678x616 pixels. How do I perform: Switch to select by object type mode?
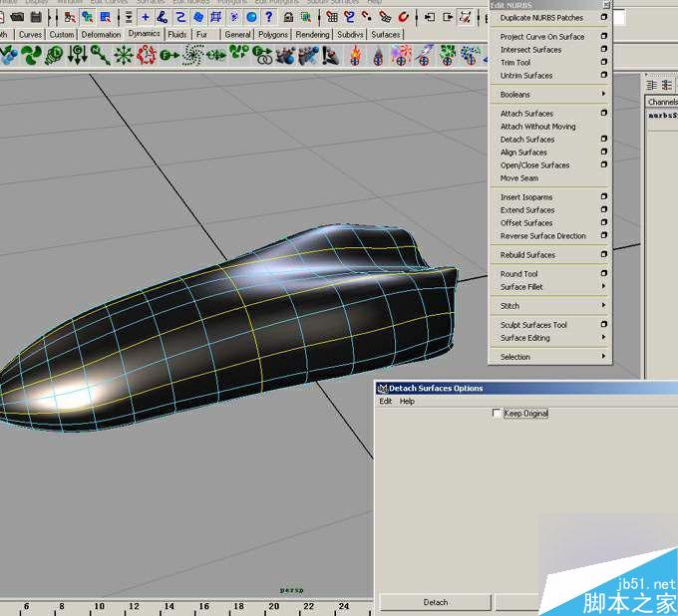click(x=88, y=17)
